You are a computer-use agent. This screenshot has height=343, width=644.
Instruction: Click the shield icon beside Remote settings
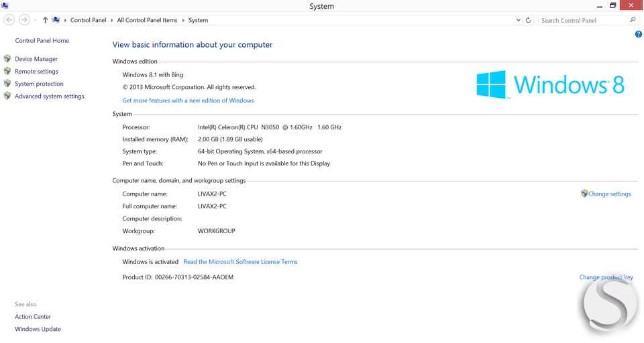(x=7, y=71)
